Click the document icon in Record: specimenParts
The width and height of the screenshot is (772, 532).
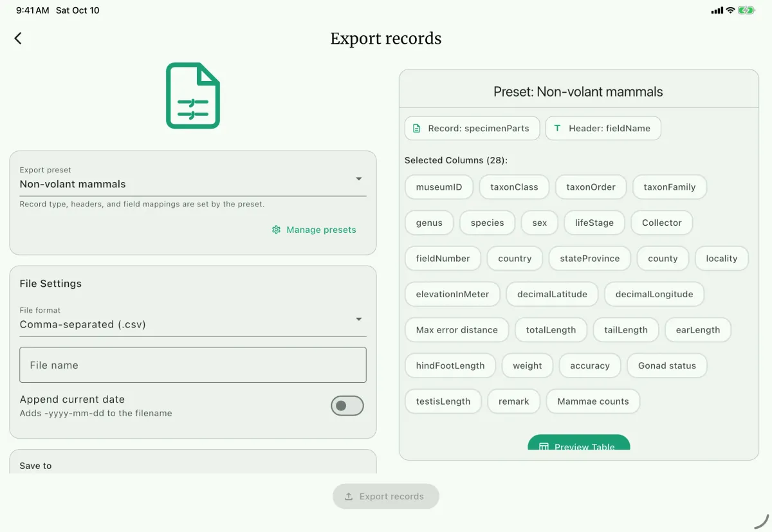[417, 128]
